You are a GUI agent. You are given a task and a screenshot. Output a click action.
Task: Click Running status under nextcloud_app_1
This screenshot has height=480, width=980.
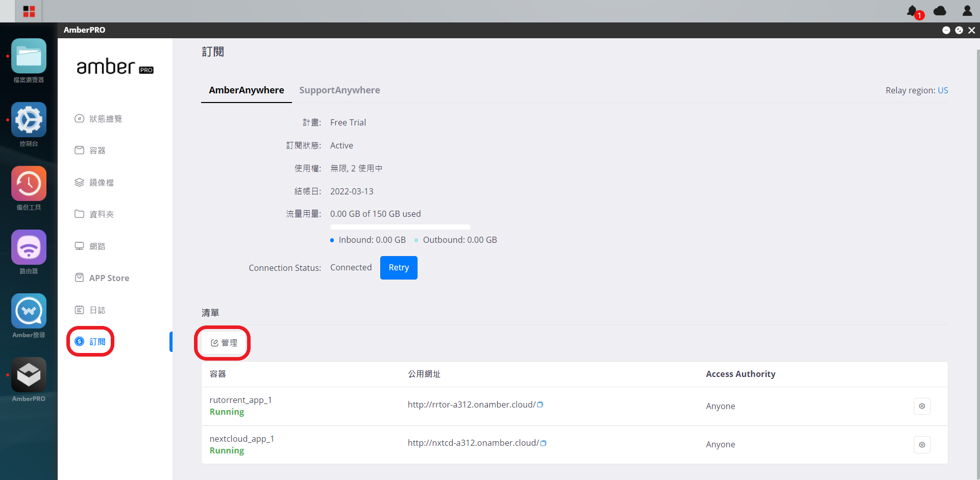pyautogui.click(x=227, y=451)
